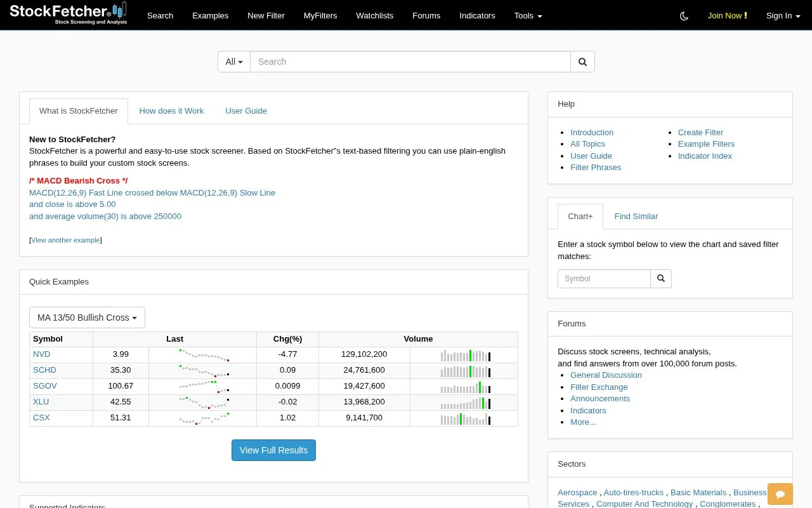Click View another example link
Viewport: 812px width, 508px height.
click(65, 240)
